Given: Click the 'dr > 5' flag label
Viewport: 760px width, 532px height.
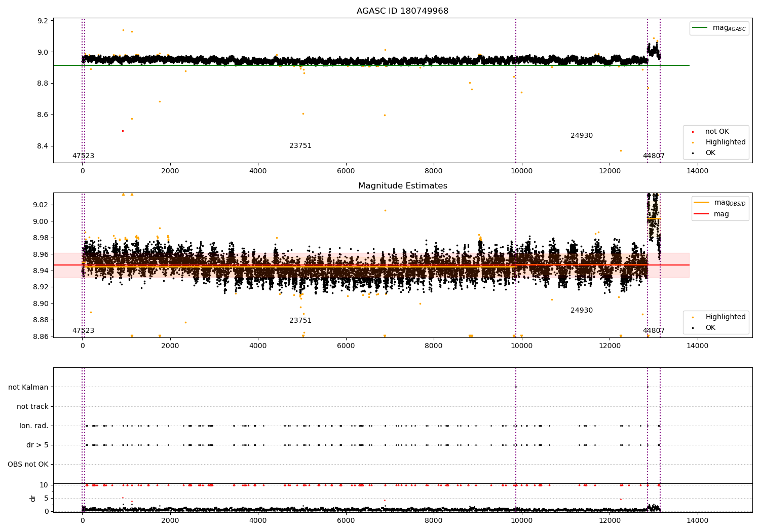Looking at the screenshot, I should [37, 445].
